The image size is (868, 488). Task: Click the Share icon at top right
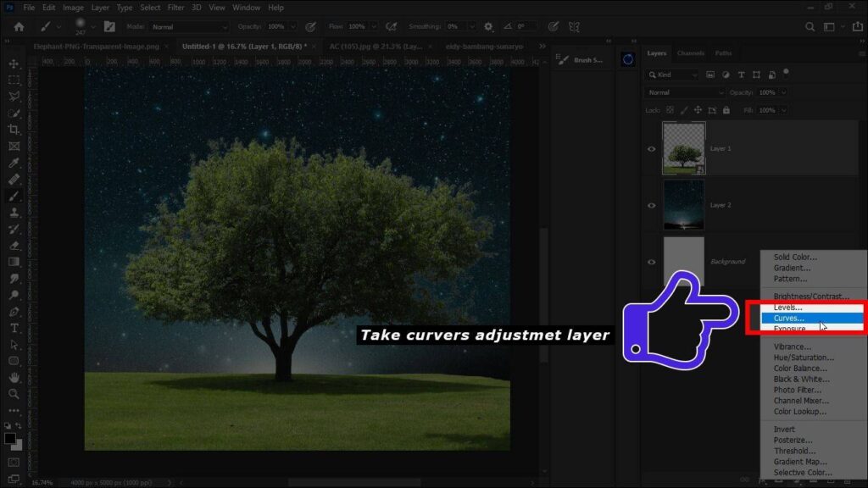pyautogui.click(x=858, y=26)
